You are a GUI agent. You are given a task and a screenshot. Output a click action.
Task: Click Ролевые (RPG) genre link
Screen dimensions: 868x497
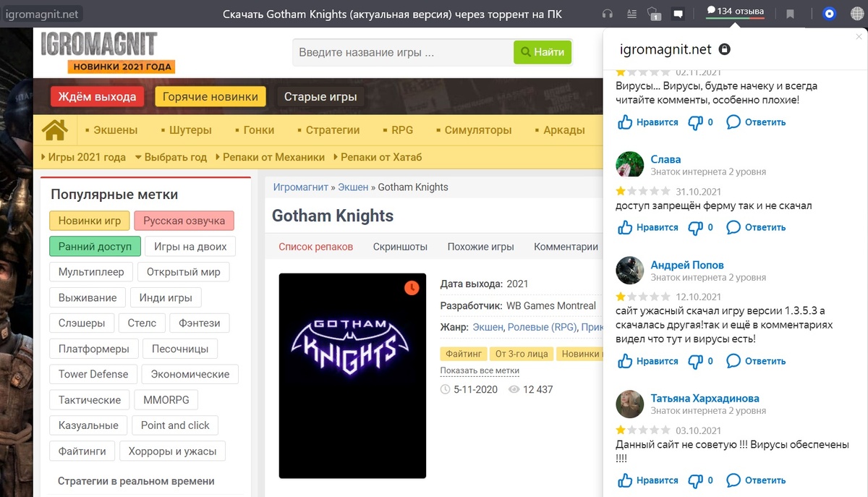(x=541, y=327)
